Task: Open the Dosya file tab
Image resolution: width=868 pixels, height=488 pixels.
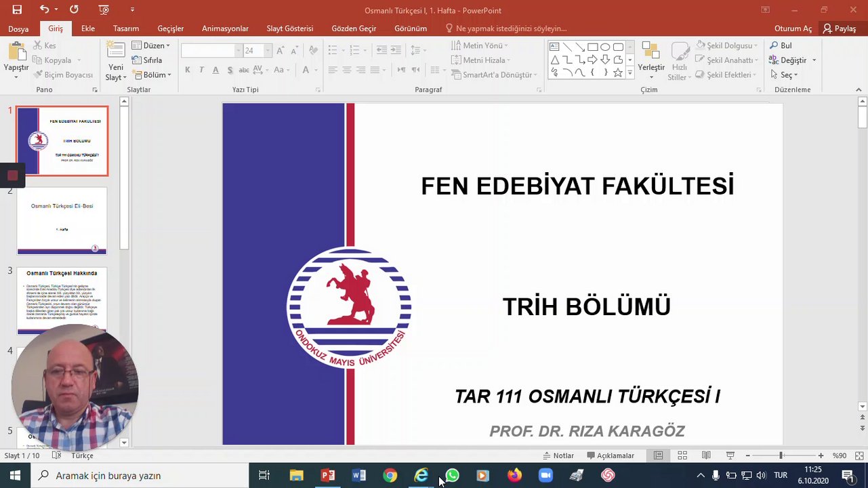Action: [x=18, y=28]
